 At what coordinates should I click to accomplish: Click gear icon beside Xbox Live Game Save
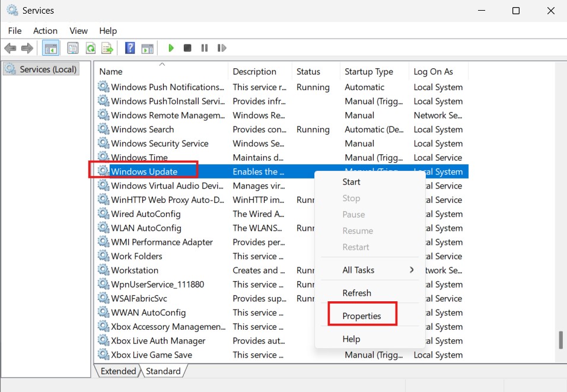(103, 355)
